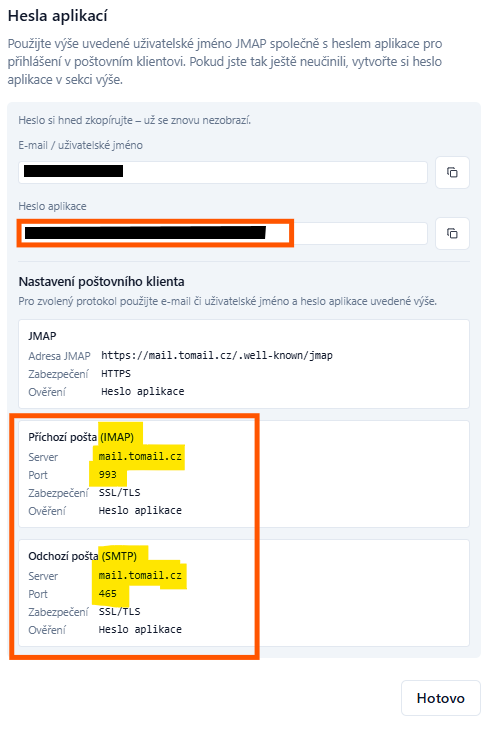This screenshot has width=488, height=730.
Task: Click SSL/TLS value in the SMTP card
Action: (119, 612)
